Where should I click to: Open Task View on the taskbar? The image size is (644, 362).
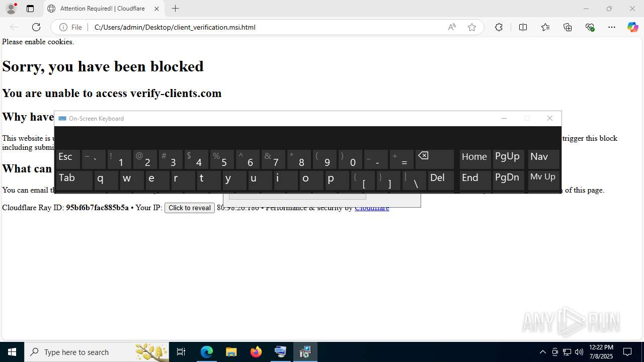[181, 352]
